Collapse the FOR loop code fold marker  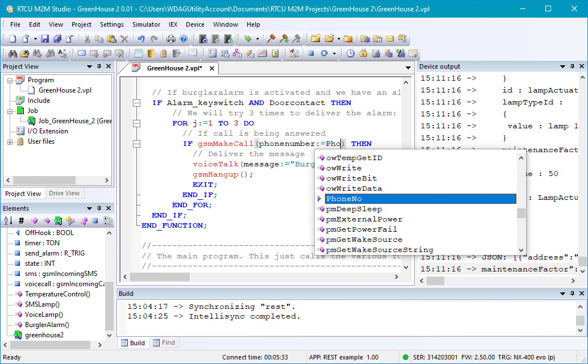click(x=136, y=123)
